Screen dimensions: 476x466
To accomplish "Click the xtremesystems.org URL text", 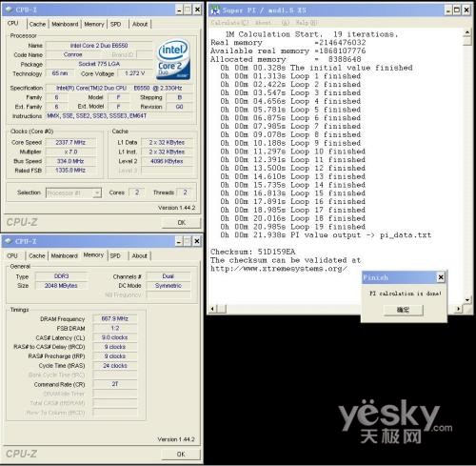I will tap(279, 269).
